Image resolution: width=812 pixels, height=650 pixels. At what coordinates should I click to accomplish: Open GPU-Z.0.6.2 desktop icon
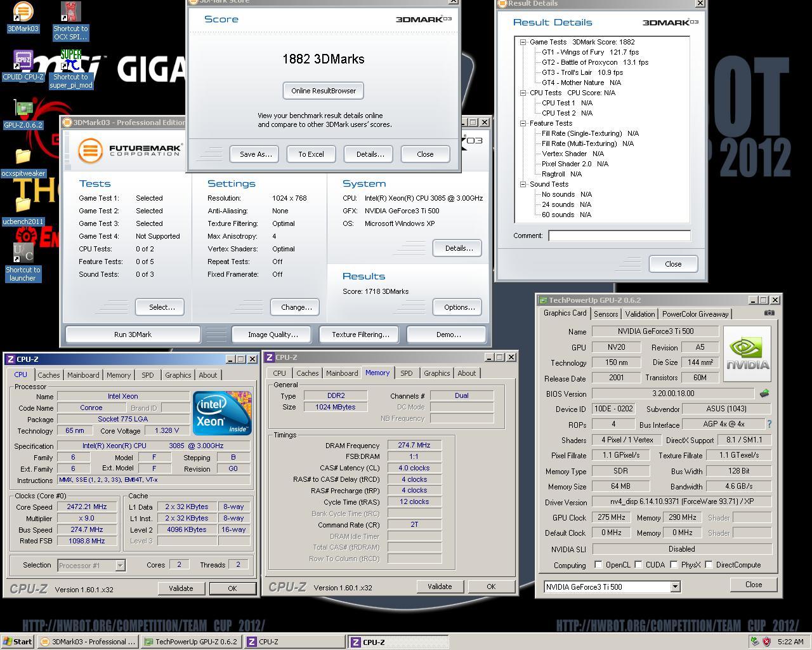[x=23, y=114]
